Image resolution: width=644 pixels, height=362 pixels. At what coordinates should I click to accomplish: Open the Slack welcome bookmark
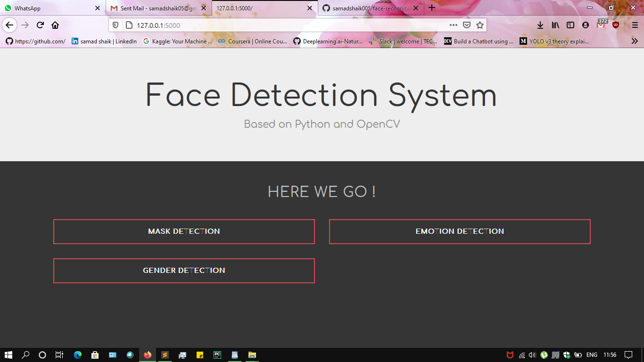(403, 41)
